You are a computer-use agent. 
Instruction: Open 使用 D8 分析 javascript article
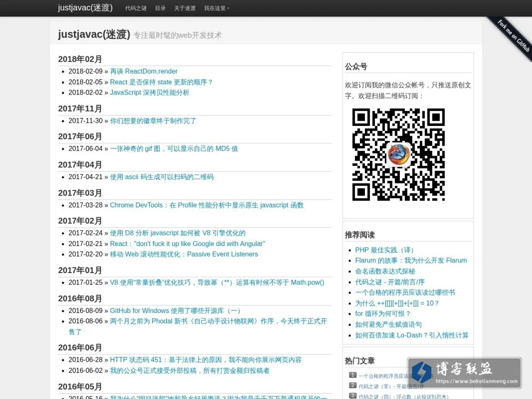[x=178, y=233]
